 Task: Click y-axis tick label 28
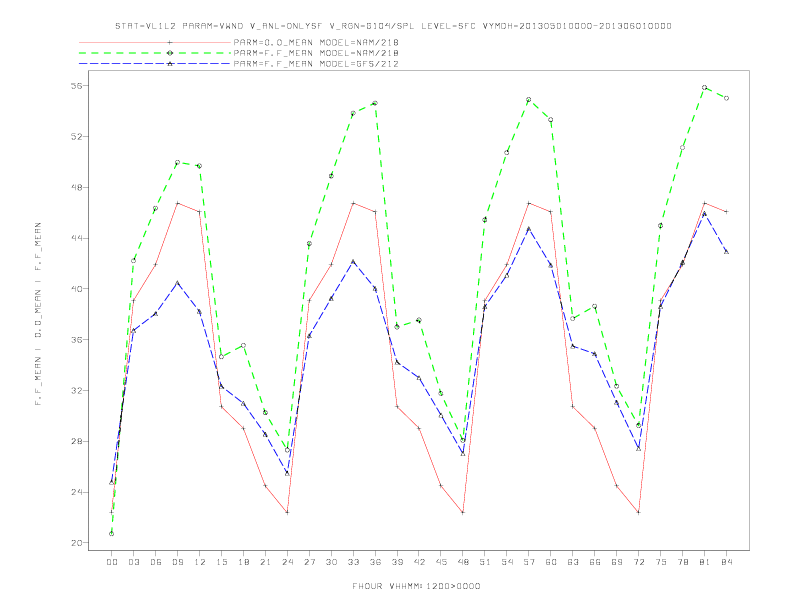[x=77, y=441]
